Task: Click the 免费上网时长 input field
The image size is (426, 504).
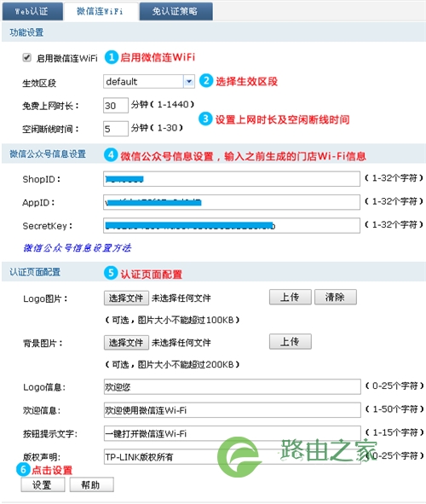Action: (x=116, y=106)
